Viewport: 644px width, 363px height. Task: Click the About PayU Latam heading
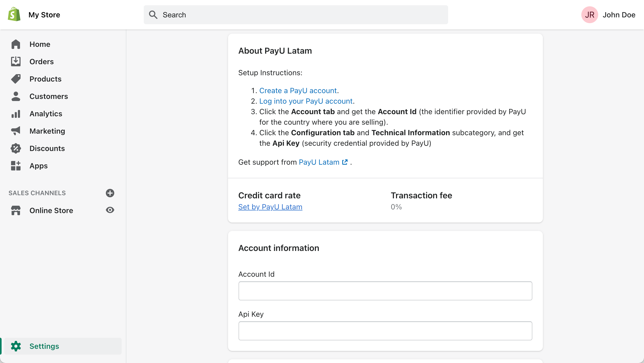[x=275, y=51]
